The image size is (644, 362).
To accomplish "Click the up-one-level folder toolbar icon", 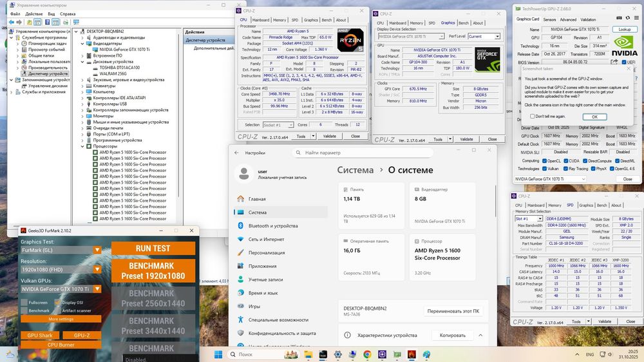I will point(29,22).
